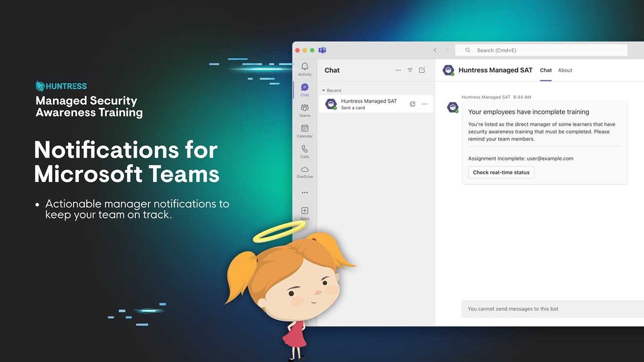Switch to the About tab
The height and width of the screenshot is (362, 644).
click(565, 70)
